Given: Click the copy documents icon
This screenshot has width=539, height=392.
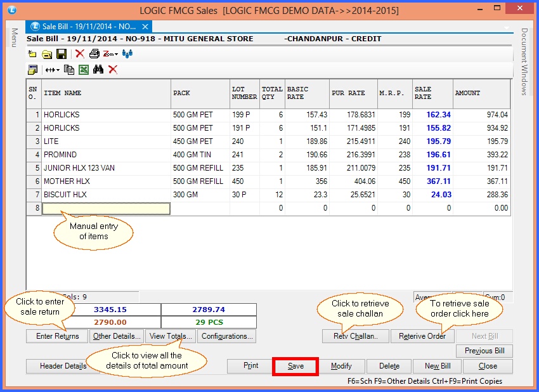Looking at the screenshot, I should click(69, 69).
